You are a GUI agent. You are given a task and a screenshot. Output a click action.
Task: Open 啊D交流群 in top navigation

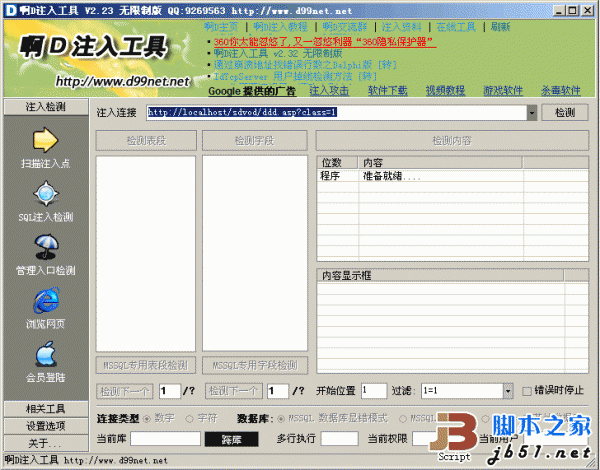[x=344, y=27]
